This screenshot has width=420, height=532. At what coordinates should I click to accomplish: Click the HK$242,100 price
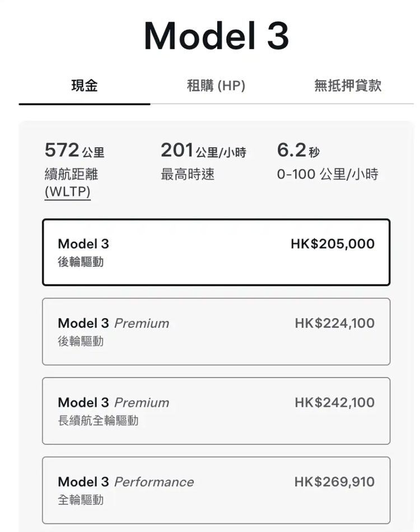[x=334, y=403]
